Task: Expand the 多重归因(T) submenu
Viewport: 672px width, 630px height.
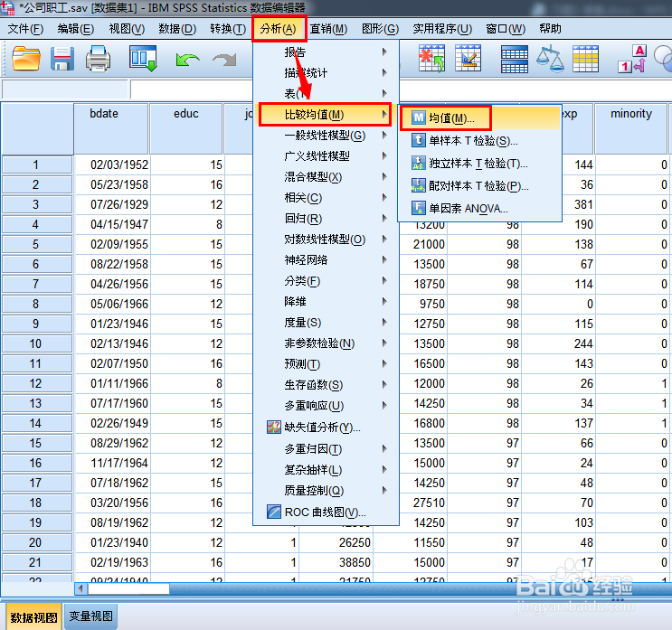Action: pos(327,449)
